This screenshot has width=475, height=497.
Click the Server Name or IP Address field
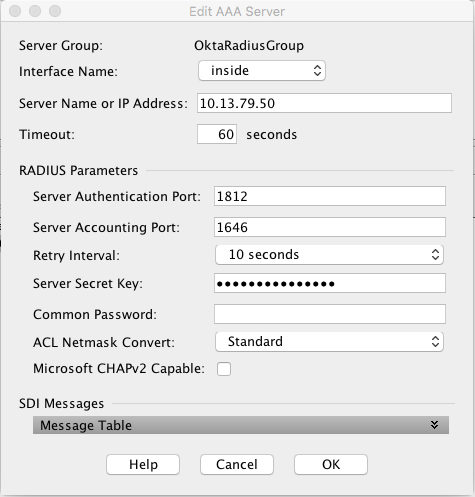(x=324, y=103)
